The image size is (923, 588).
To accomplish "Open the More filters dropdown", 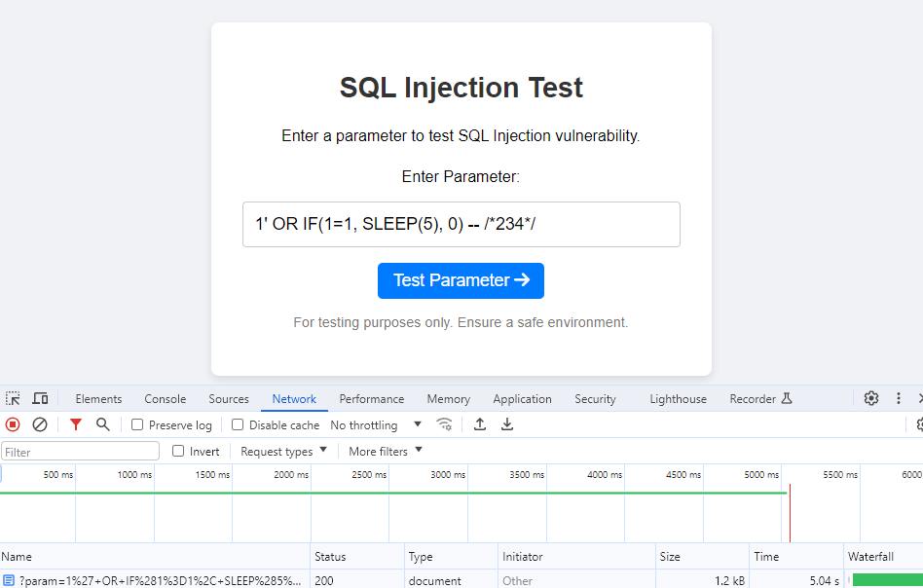I will [x=380, y=451].
